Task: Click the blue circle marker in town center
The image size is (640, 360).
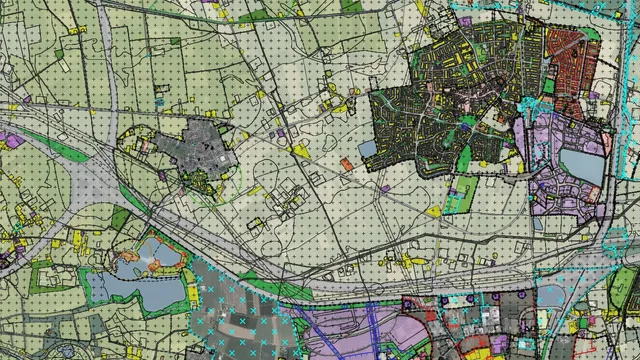Action: click(465, 127)
